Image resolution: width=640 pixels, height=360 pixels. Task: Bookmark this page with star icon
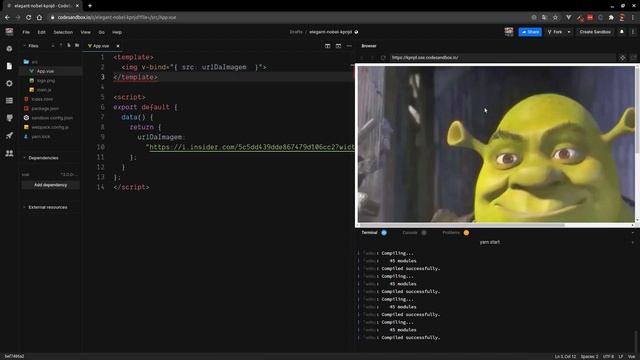pos(555,18)
